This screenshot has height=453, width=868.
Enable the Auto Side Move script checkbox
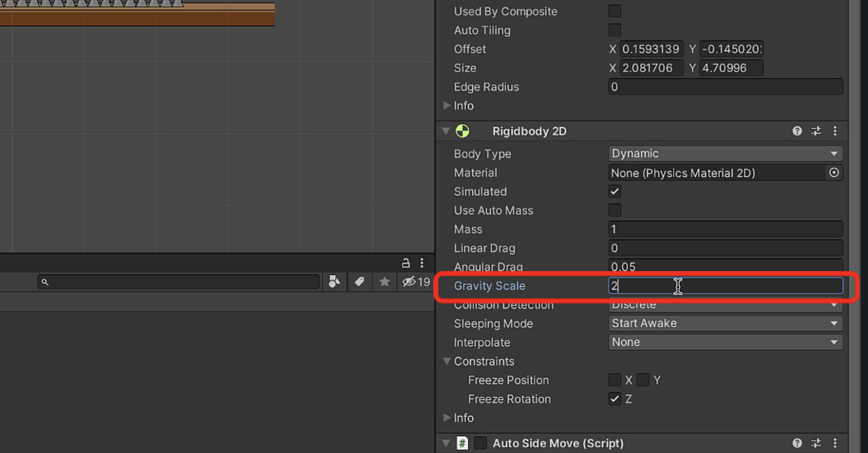coord(480,443)
